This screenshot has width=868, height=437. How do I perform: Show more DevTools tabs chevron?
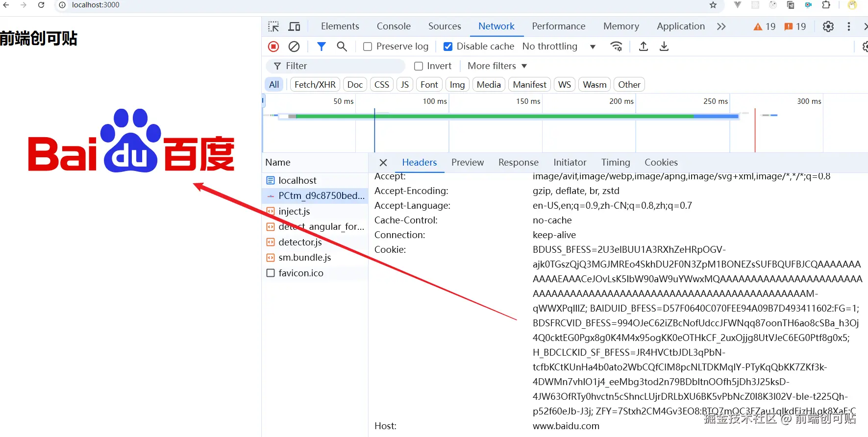coord(721,26)
